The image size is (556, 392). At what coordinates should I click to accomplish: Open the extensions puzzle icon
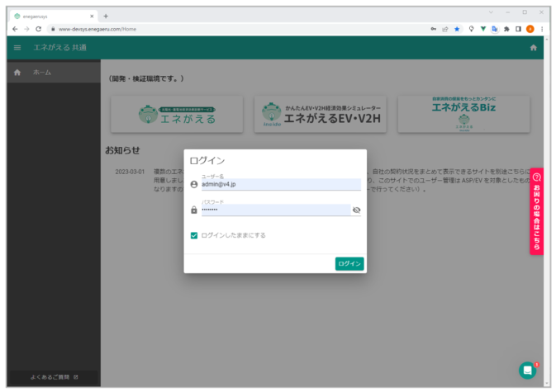[x=506, y=29]
